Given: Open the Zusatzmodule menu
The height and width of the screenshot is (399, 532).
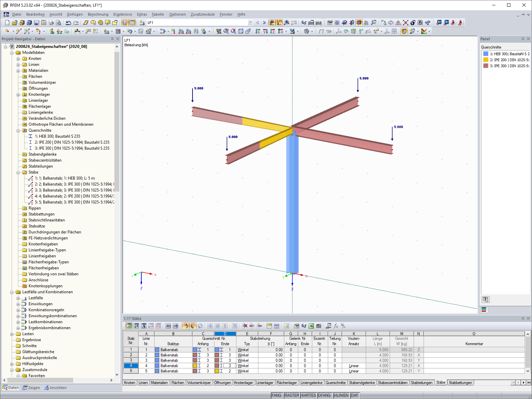Looking at the screenshot, I should (202, 14).
